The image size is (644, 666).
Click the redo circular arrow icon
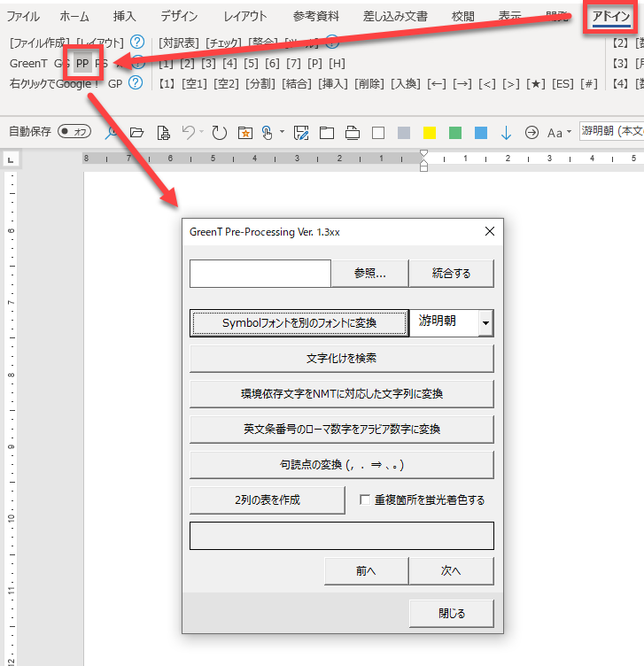[x=219, y=133]
